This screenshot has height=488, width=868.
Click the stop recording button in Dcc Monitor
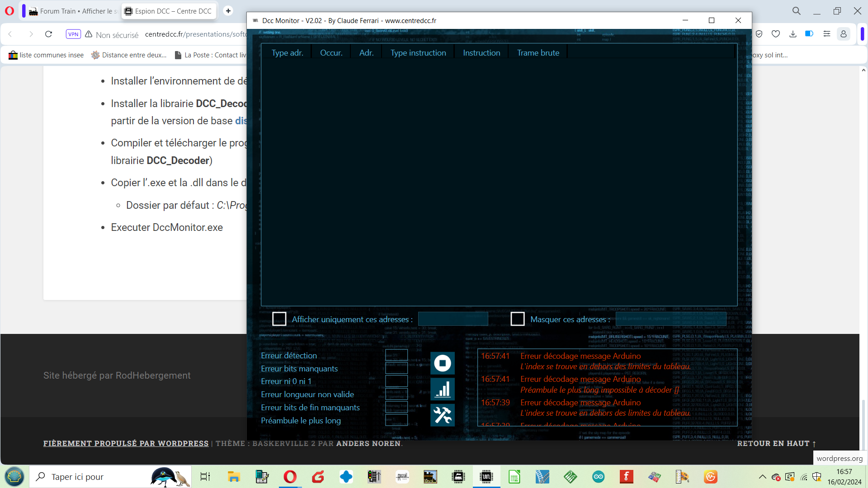click(x=442, y=363)
